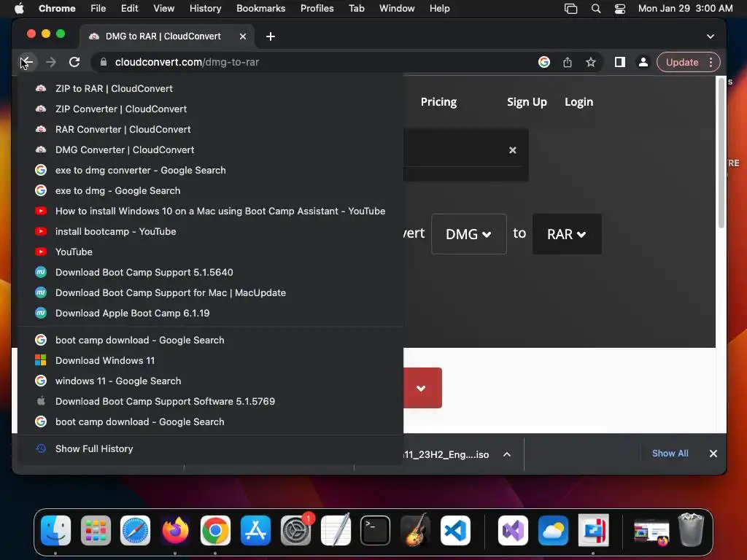Select Download Boot Camp Support Software 5.1.5769
The width and height of the screenshot is (747, 560).
[210, 402]
